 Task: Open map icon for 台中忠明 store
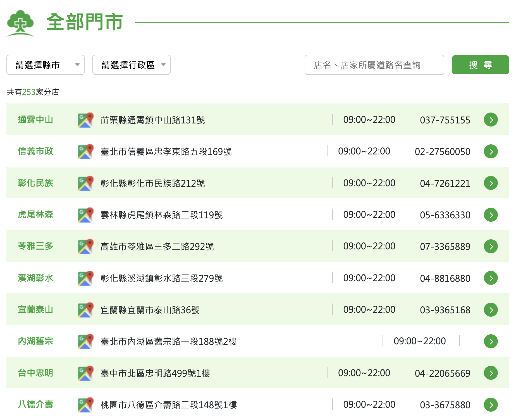(x=85, y=373)
